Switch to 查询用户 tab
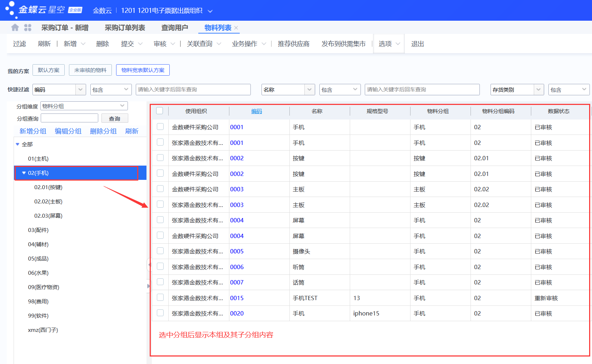The width and height of the screenshot is (592, 364). point(174,28)
